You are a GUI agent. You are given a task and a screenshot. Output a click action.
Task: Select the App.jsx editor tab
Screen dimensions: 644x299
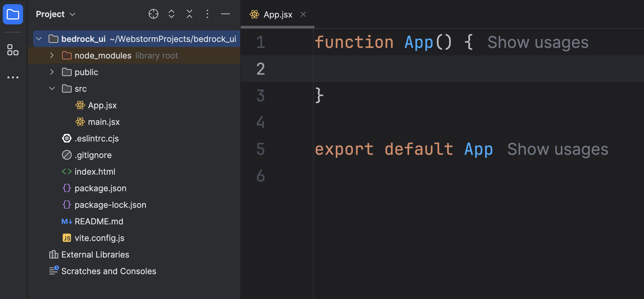click(278, 15)
